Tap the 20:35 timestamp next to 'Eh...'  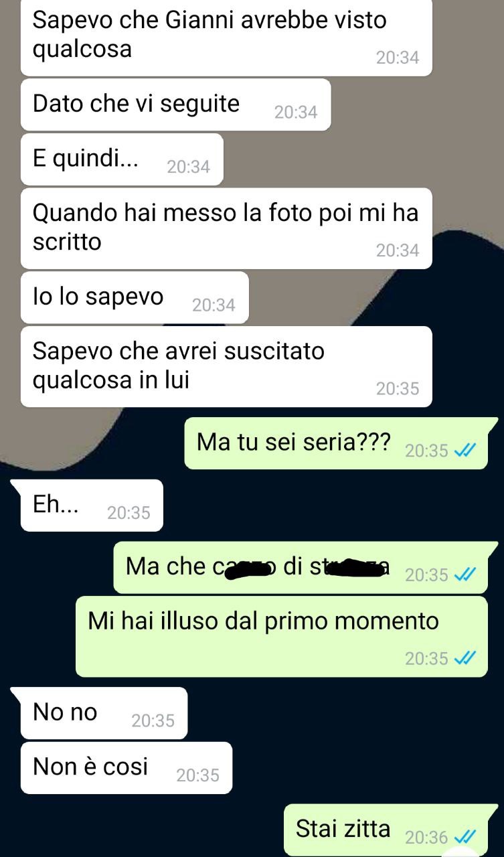click(x=129, y=513)
